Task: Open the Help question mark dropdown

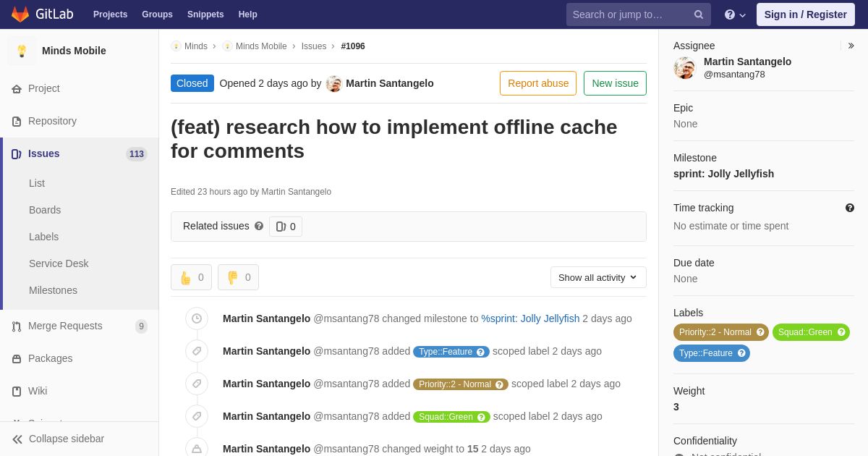Action: tap(735, 14)
